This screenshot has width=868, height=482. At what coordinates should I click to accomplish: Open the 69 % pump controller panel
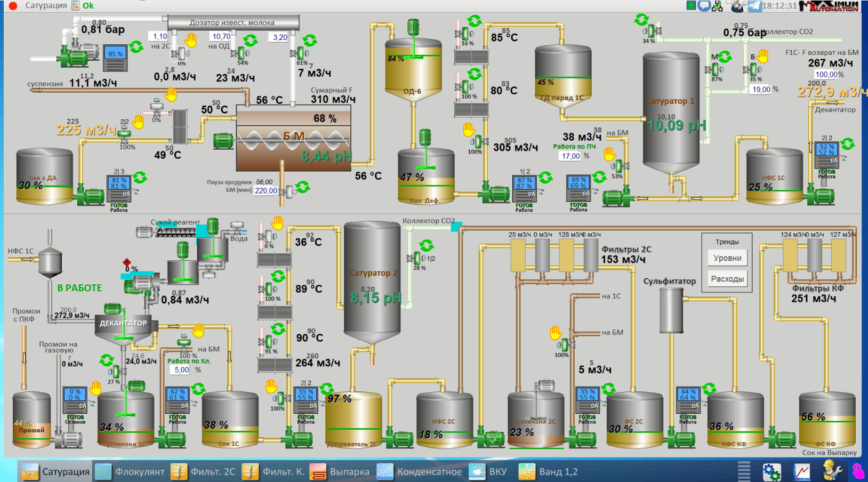click(578, 189)
